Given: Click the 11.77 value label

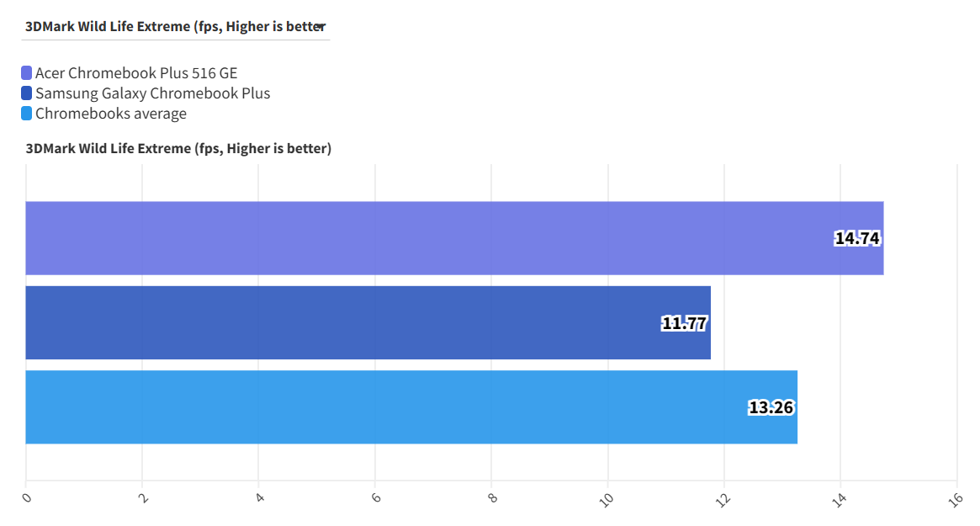Looking at the screenshot, I should pyautogui.click(x=684, y=322).
